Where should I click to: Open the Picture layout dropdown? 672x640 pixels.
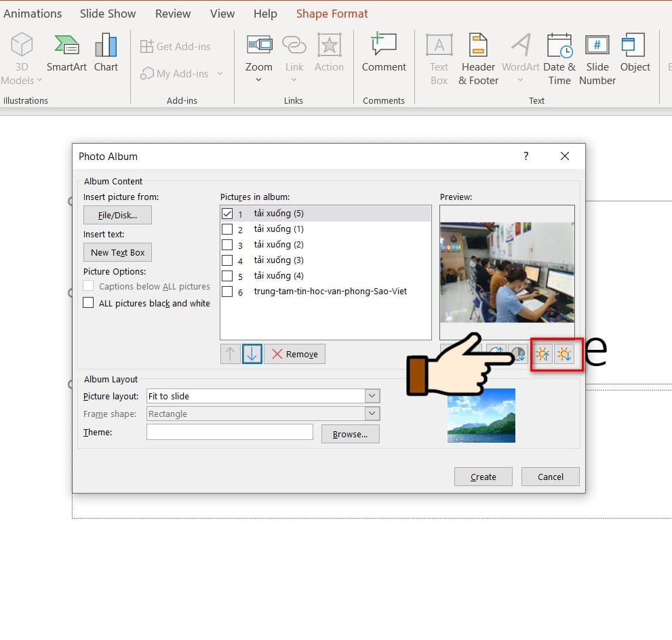click(372, 396)
